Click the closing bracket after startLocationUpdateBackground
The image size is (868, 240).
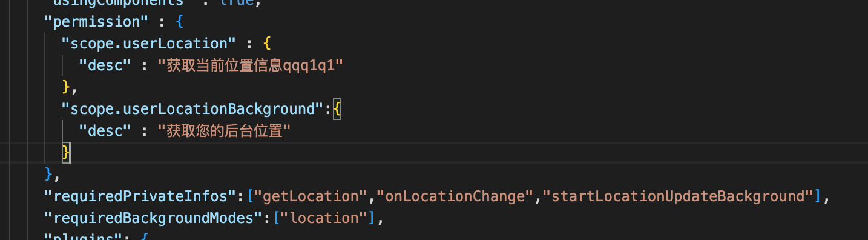click(x=817, y=196)
